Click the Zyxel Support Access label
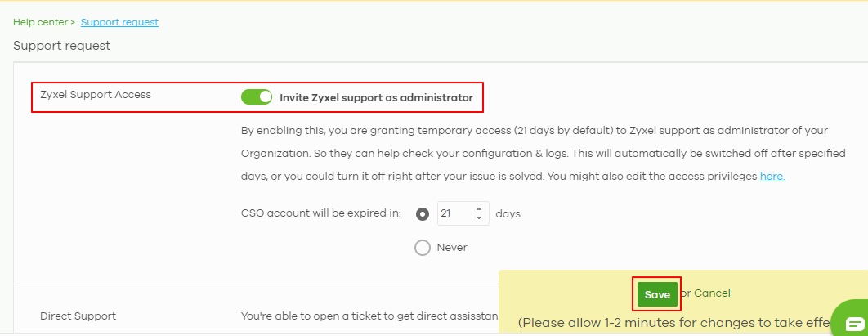Viewport: 868px width, 336px height. [x=95, y=95]
